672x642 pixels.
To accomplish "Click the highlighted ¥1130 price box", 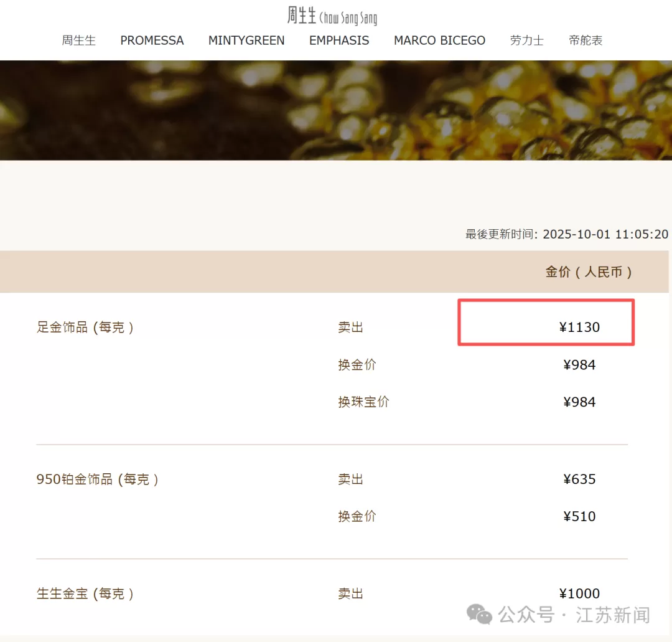I will [x=546, y=323].
